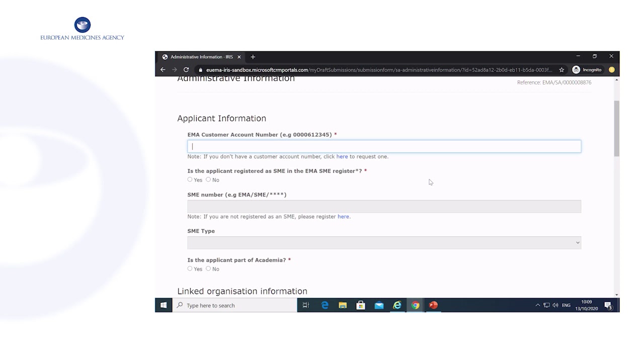Screen dimensions: 644x362
Task: Show hidden system tray icons
Action: click(537, 305)
